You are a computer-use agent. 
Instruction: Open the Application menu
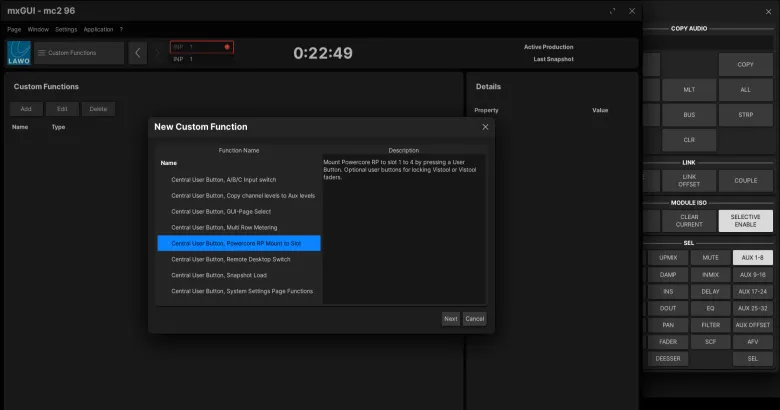pyautogui.click(x=98, y=29)
